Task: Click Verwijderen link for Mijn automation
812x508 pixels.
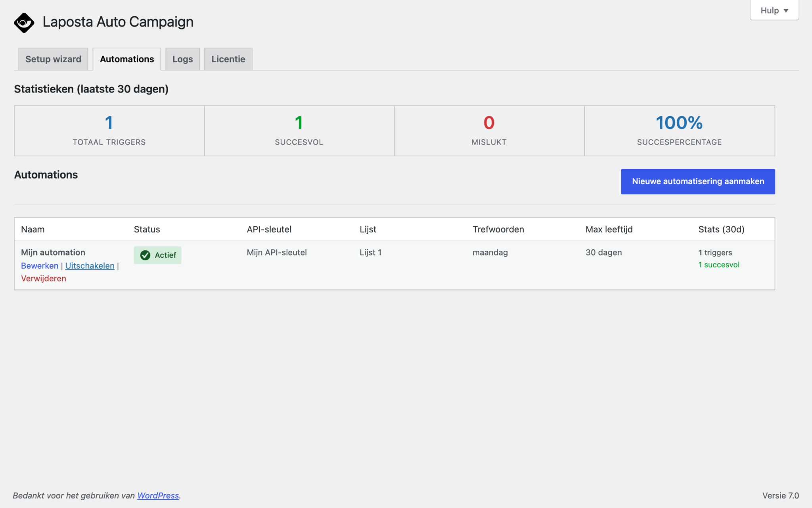Action: click(x=44, y=279)
